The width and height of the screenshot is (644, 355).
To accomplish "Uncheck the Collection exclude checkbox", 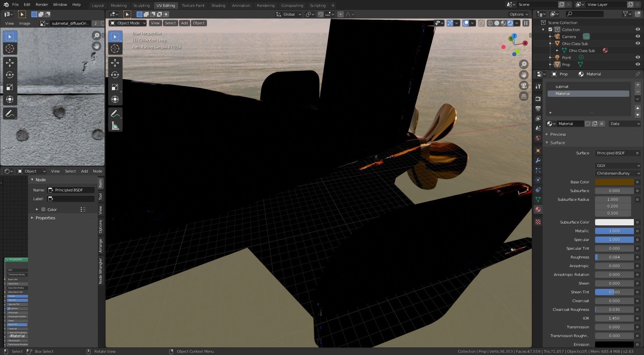I will (x=550, y=30).
